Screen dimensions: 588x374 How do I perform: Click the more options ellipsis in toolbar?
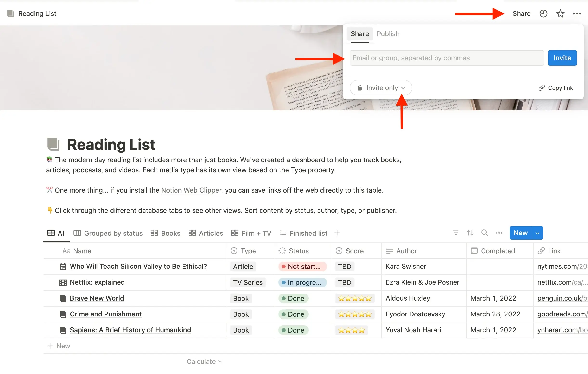(577, 13)
